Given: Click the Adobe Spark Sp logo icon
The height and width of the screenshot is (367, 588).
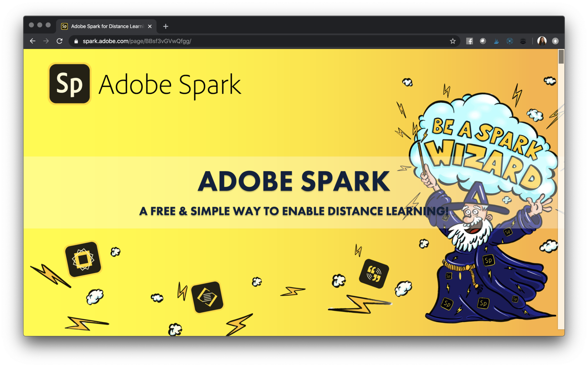Looking at the screenshot, I should 69,83.
